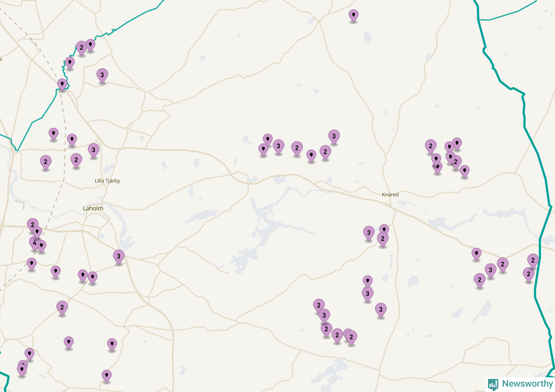Select the 3 cluster southwest of Knäred

[369, 233]
